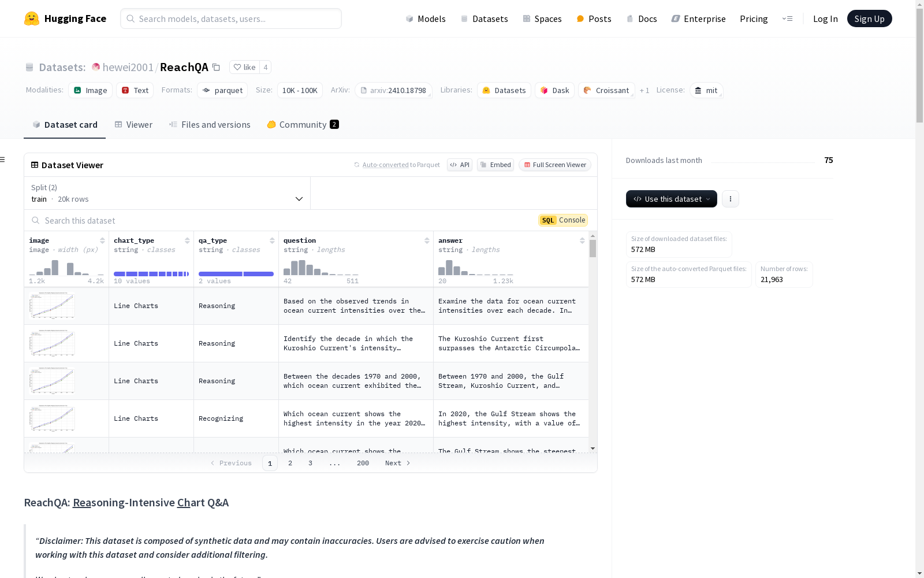This screenshot has width=924, height=578.
Task: Copy the ReachQA dataset name icon
Action: (216, 67)
